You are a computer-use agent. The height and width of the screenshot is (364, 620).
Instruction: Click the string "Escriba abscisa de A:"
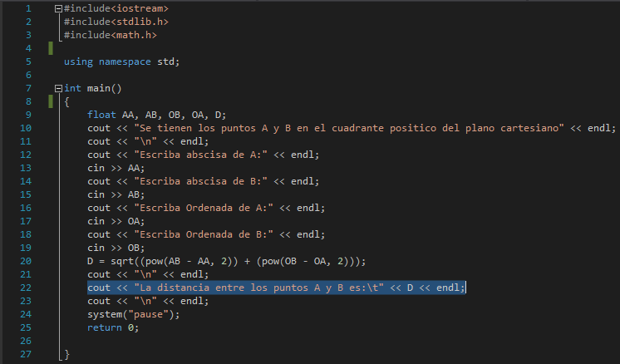point(200,155)
